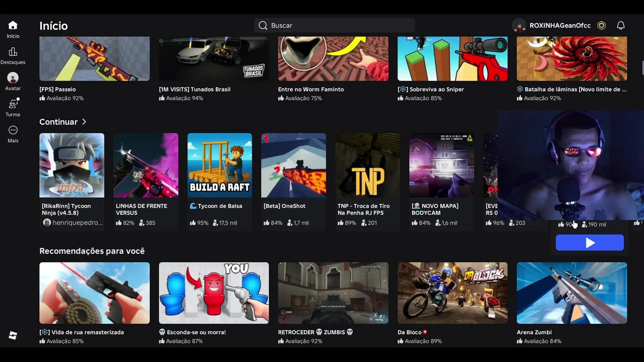644x362 pixels.
Task: Click the search magnifier icon
Action: click(263, 26)
